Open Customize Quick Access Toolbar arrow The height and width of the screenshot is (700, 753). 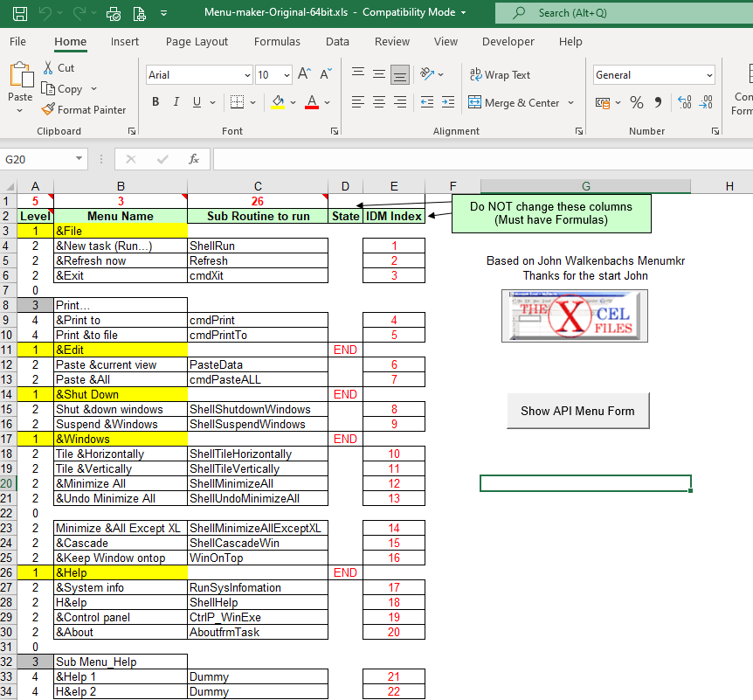[163, 13]
